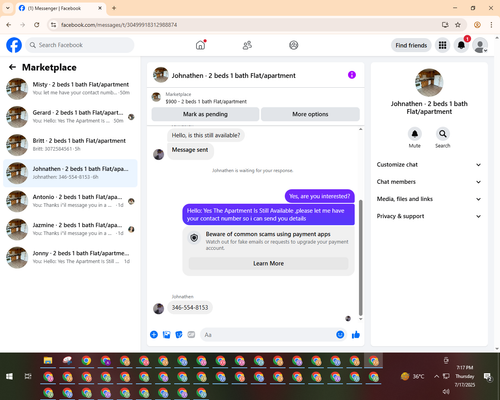Viewport: 500px width, 400px height.
Task: Go back with the Marketplace back arrow
Action: [12, 67]
